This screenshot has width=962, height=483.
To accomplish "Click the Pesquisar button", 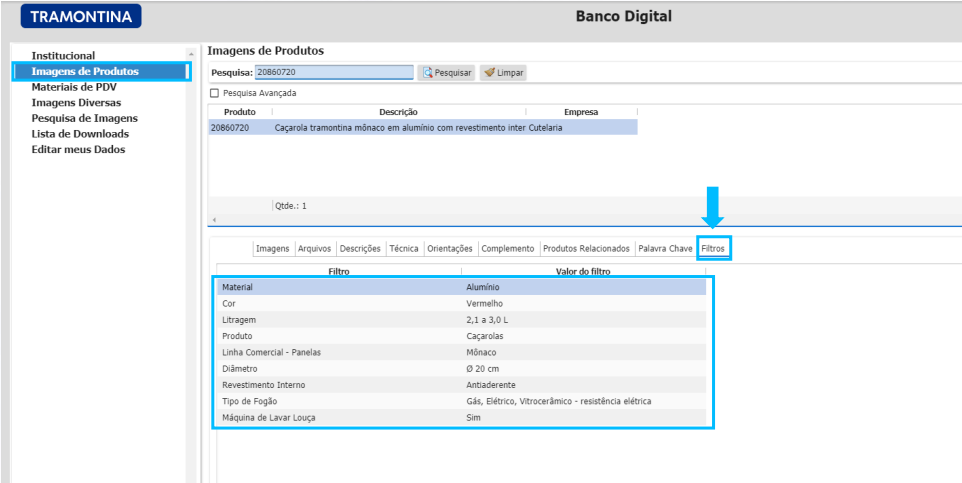I will (446, 72).
